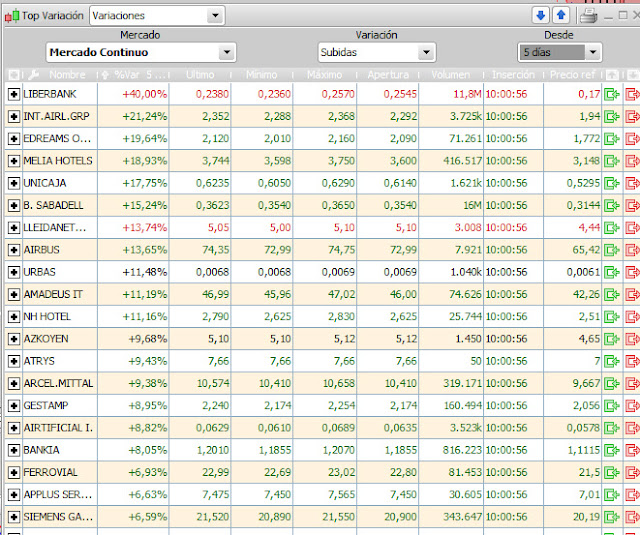Image resolution: width=640 pixels, height=535 pixels.
Task: Expand the AIRTIFICIAL I. row
Action: [x=14, y=428]
